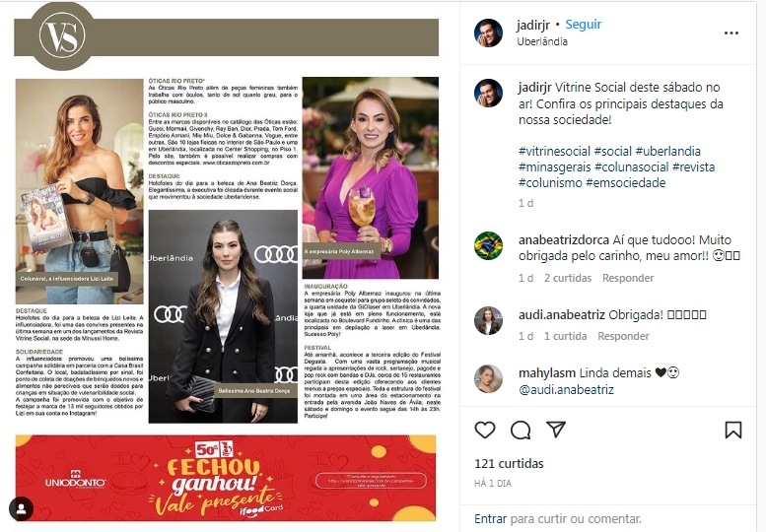Open @audi.anabeatriz mention link
This screenshot has height=532, width=766.
click(566, 389)
